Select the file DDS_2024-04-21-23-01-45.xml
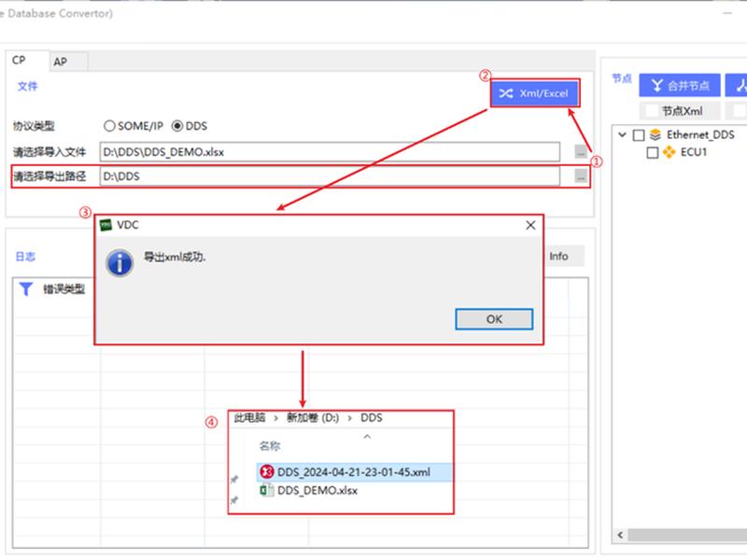 click(x=354, y=472)
